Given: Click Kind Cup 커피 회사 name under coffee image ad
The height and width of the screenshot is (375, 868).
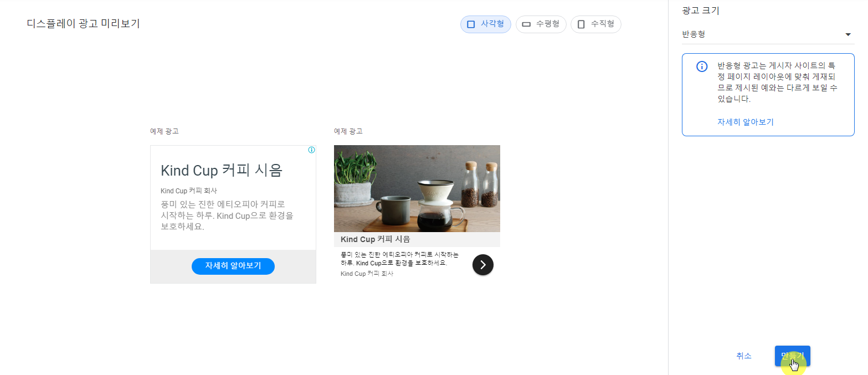Looking at the screenshot, I should point(367,274).
